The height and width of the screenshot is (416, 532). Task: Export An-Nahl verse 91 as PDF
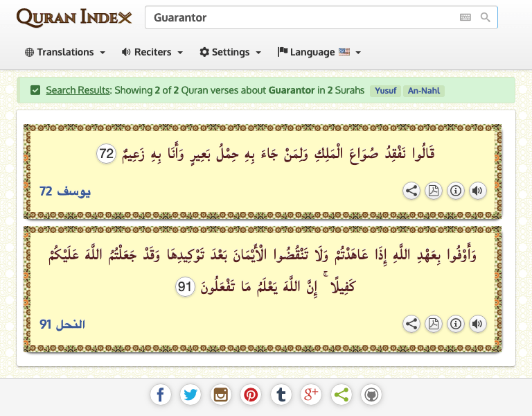coord(433,324)
